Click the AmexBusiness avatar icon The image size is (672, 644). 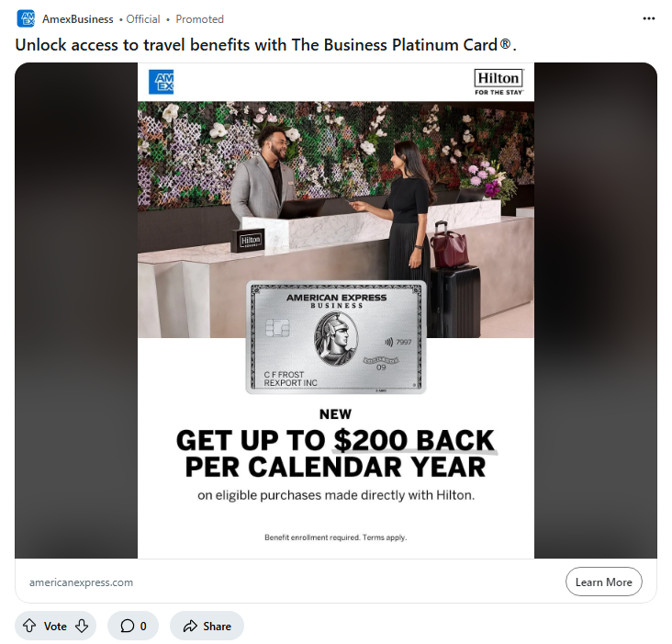[26, 18]
